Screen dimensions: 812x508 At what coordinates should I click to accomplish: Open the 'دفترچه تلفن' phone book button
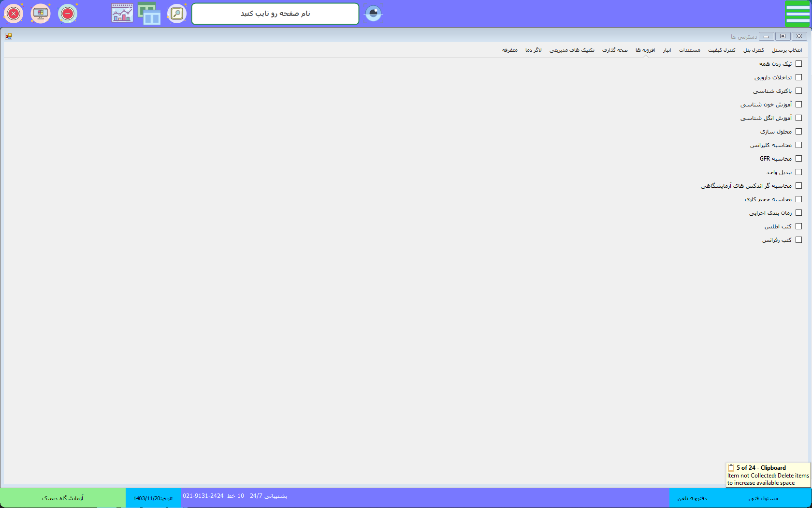click(692, 498)
